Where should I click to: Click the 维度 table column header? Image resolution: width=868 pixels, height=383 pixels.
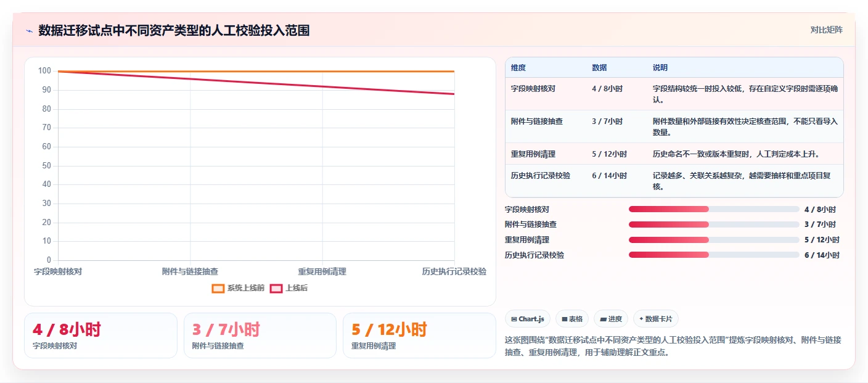(518, 68)
